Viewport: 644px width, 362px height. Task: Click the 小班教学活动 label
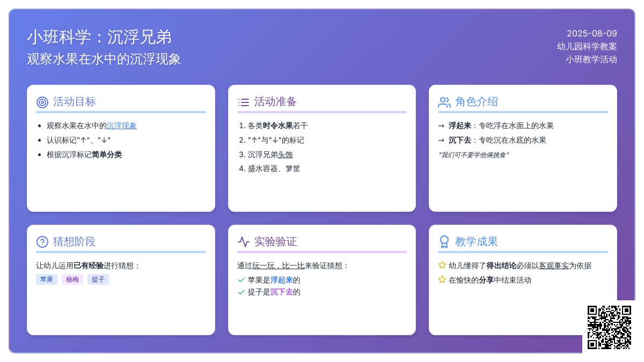[591, 60]
